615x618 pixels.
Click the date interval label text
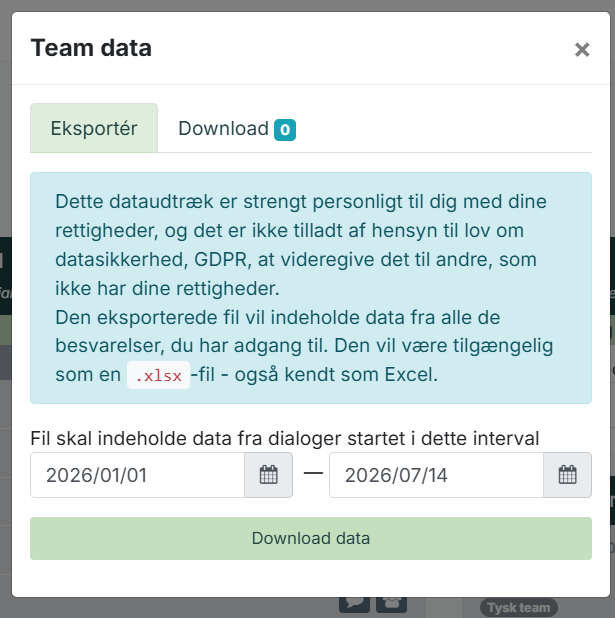[285, 438]
